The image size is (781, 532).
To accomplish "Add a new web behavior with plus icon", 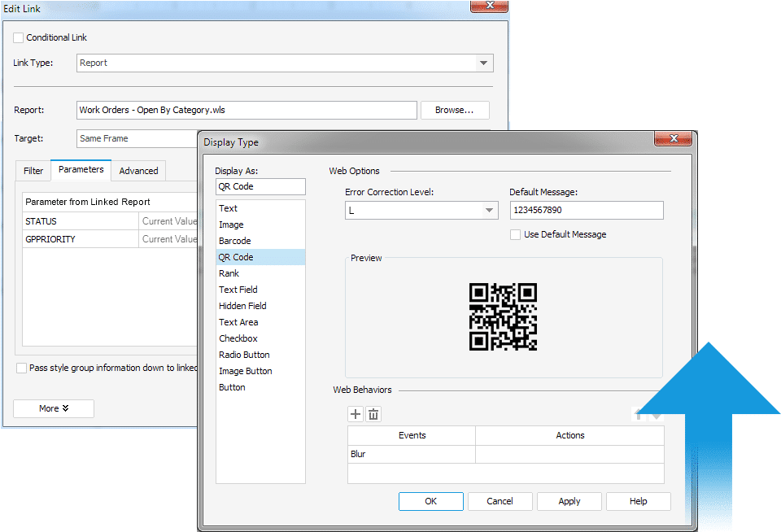I will click(356, 414).
